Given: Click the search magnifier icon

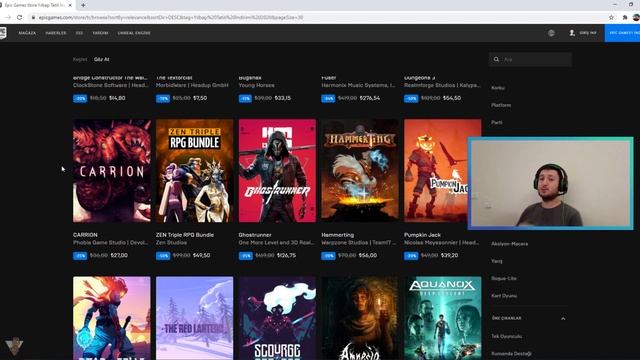Looking at the screenshot, I should [496, 59].
